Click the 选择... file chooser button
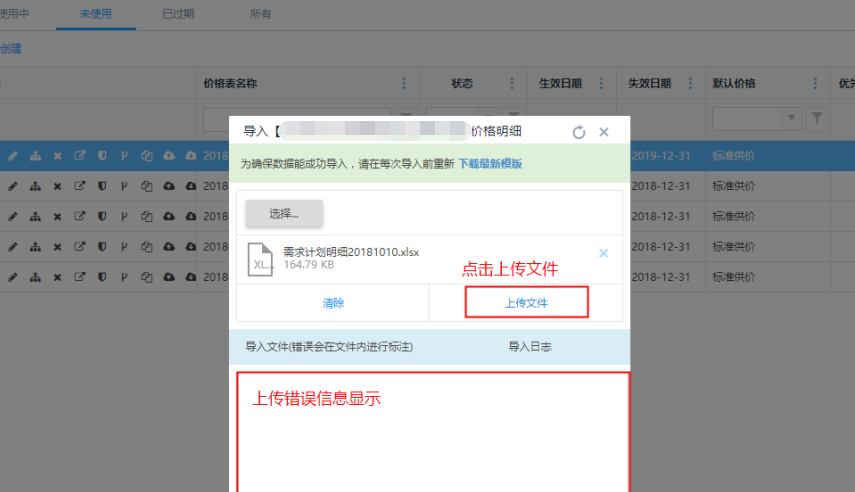Image resolution: width=855 pixels, height=492 pixels. pos(285,213)
